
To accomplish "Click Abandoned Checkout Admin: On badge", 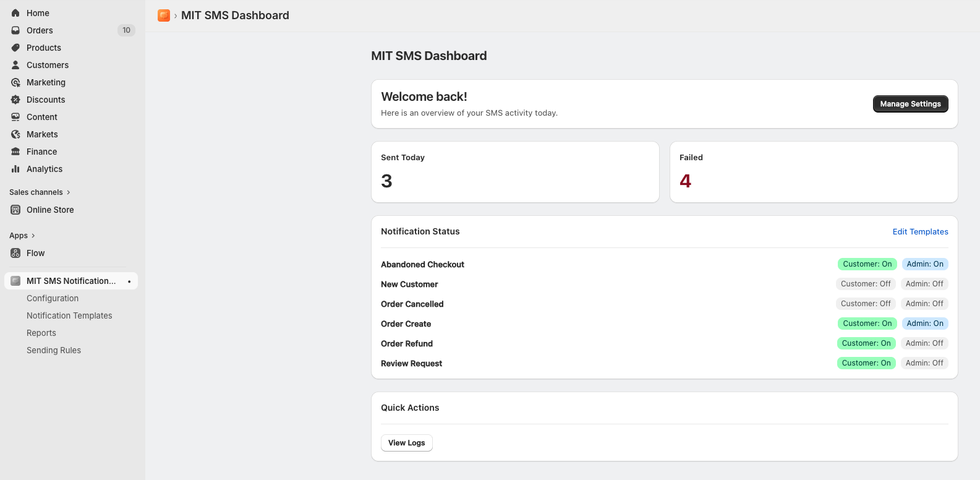I will (x=925, y=264).
